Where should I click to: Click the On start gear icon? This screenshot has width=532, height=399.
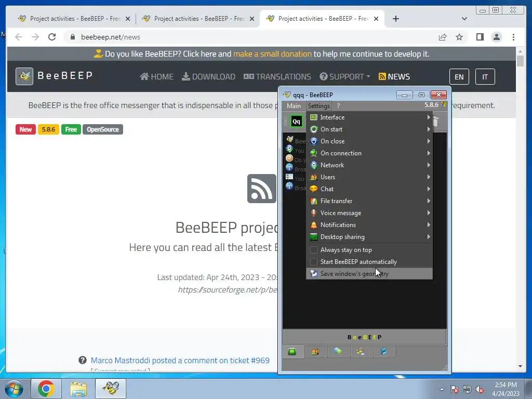314,129
